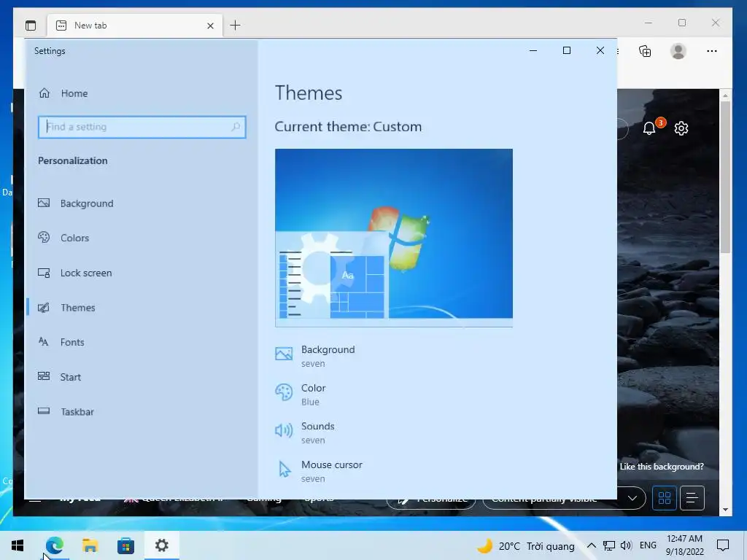Click the Color palette icon under theme preview
This screenshot has width=747, height=560.
click(x=284, y=392)
